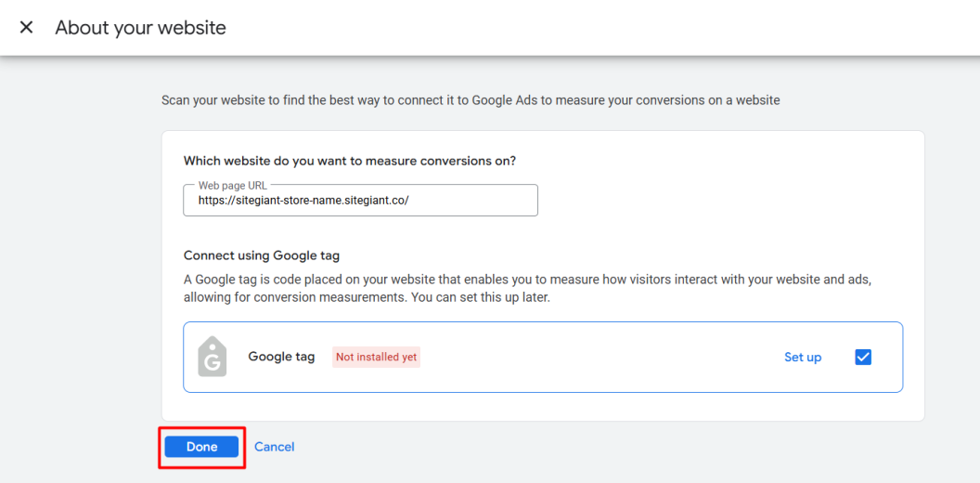Click the Google tag description paragraph
The width and height of the screenshot is (980, 483).
[527, 288]
